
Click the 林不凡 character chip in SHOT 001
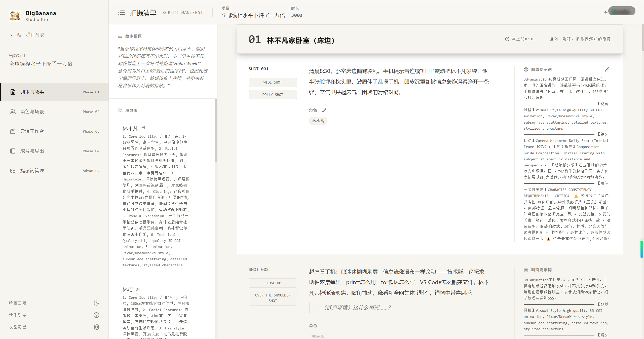318,121
